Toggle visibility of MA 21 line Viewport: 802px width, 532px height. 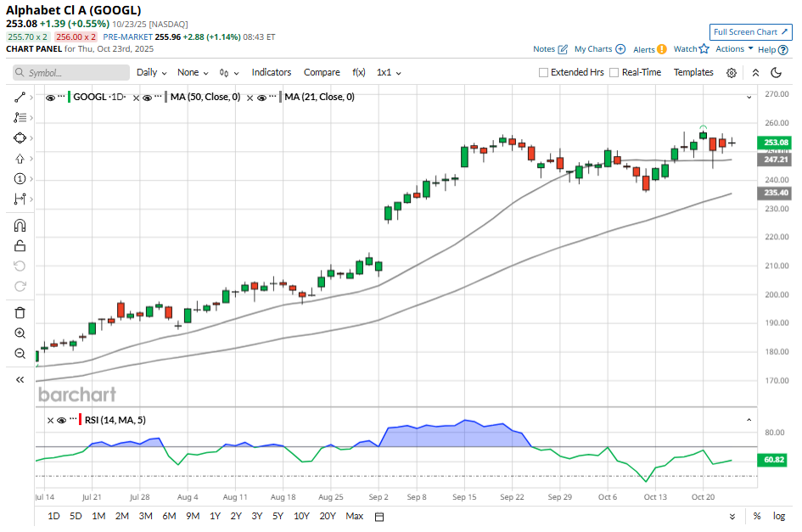[261, 98]
